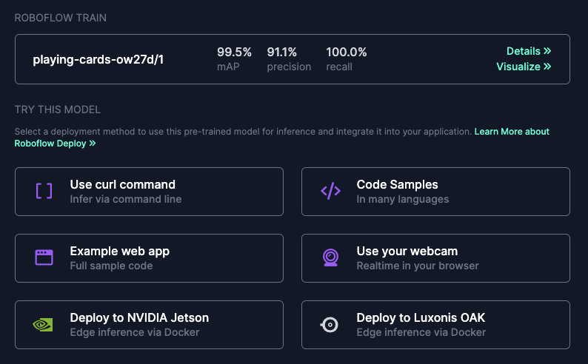
Task: Click 'Realtime in your browser' subtitle
Action: 418,266
